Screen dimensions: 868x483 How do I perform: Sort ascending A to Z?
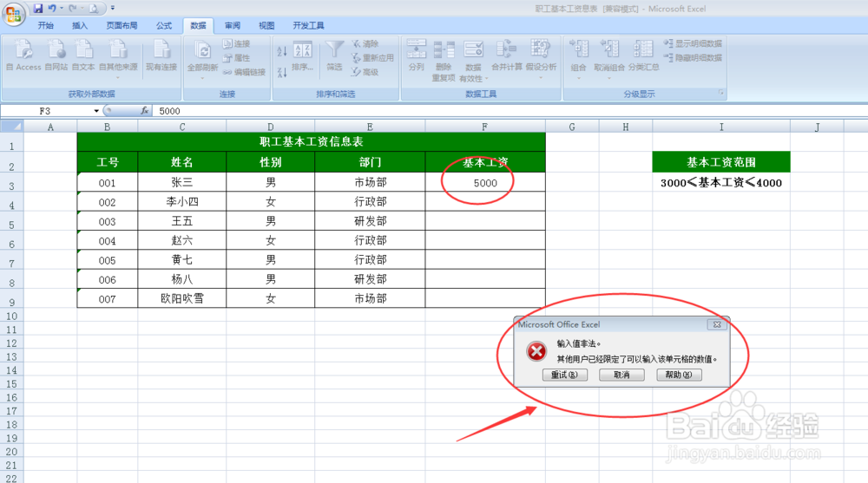coord(282,51)
